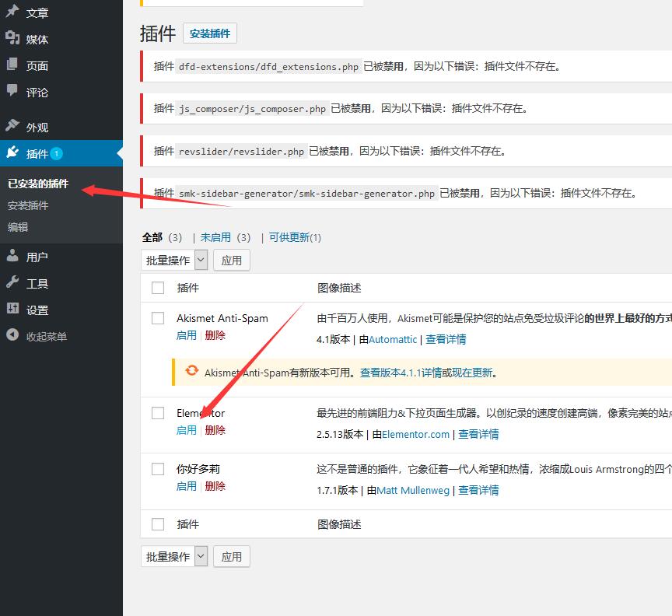Image resolution: width=672 pixels, height=616 pixels.
Task: Select 编辑 submenu item
Action: [18, 227]
